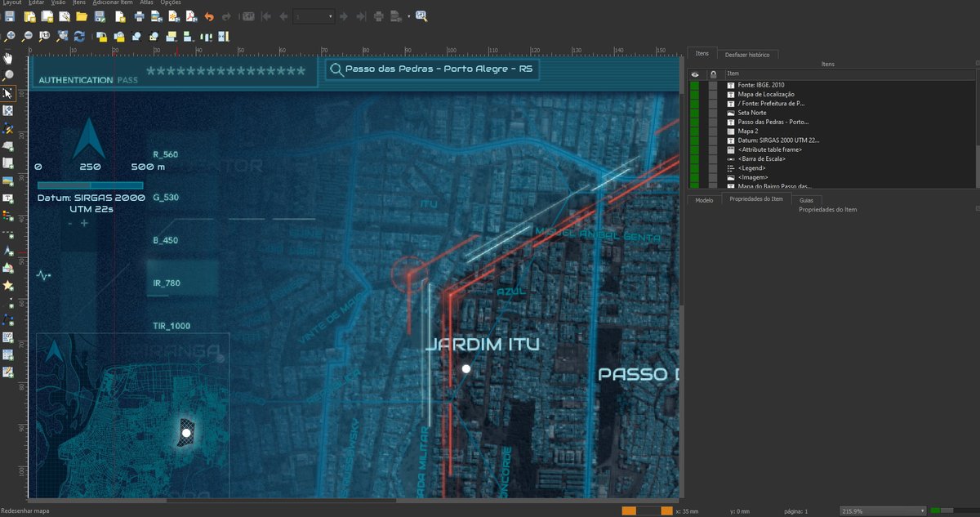Screen dimensions: 980x517
Task: Choose the Move item content tool
Action: point(8,110)
